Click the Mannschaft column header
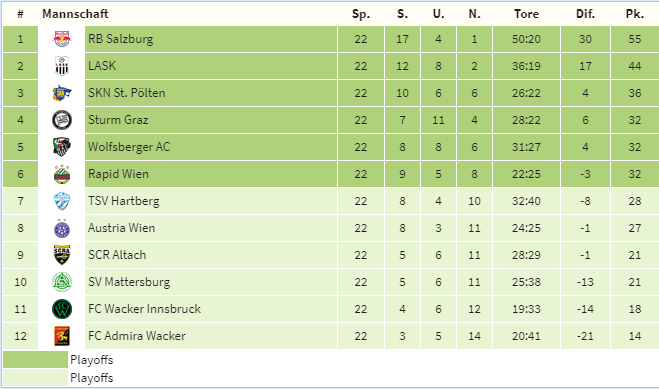This screenshot has height=389, width=659. tap(75, 14)
